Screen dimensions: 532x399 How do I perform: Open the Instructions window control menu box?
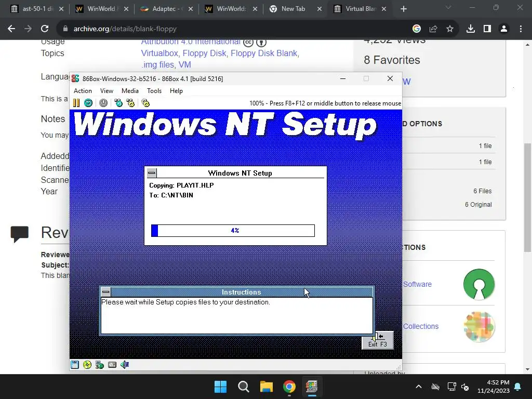click(106, 292)
